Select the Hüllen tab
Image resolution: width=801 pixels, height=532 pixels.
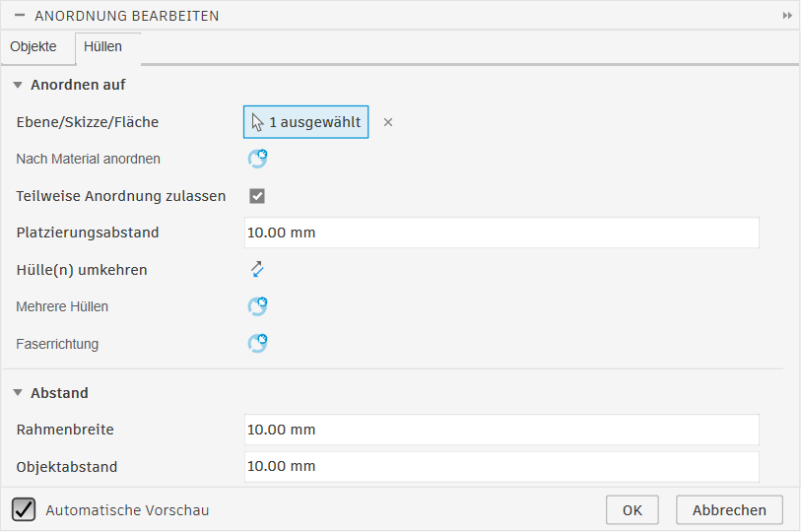pos(103,46)
